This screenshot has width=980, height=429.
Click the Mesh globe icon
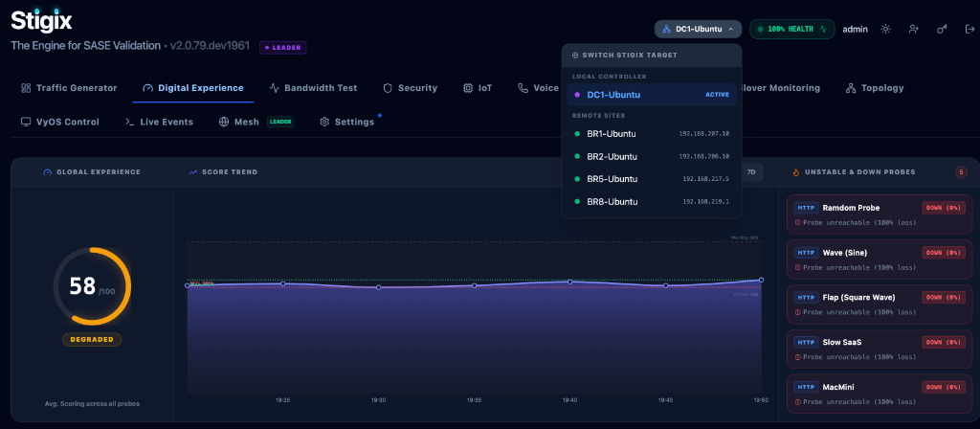pyautogui.click(x=224, y=122)
